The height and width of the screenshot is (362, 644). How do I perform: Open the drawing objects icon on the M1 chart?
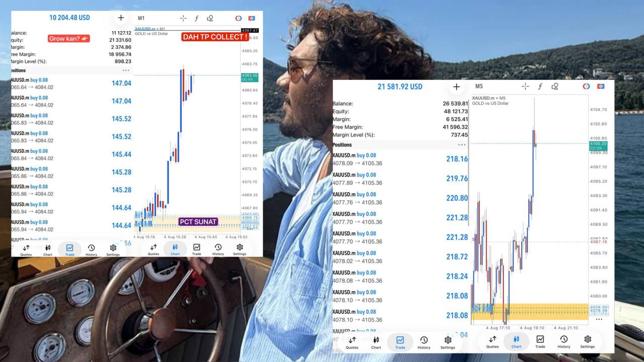210,18
